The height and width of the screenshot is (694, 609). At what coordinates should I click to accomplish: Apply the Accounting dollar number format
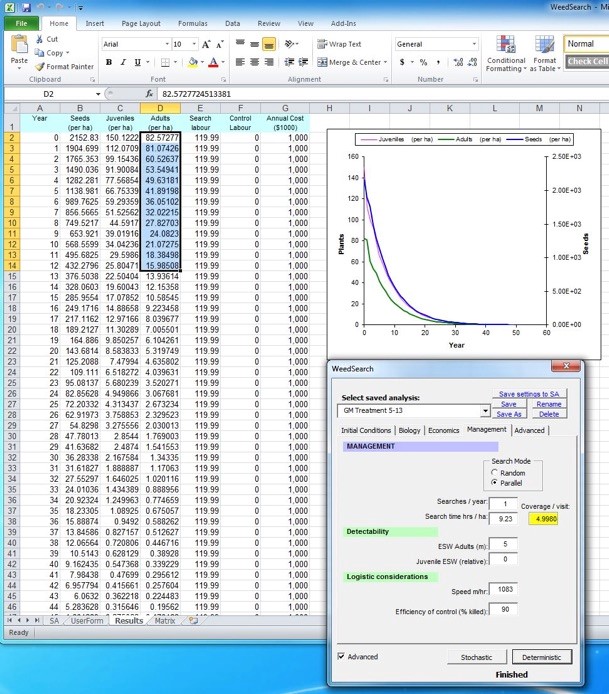coord(402,62)
